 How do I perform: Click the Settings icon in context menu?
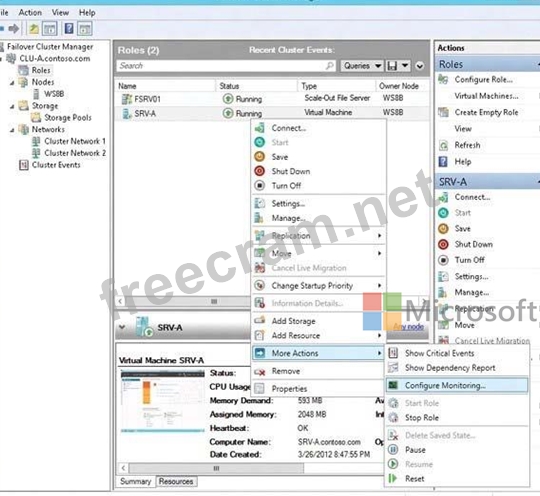(259, 204)
